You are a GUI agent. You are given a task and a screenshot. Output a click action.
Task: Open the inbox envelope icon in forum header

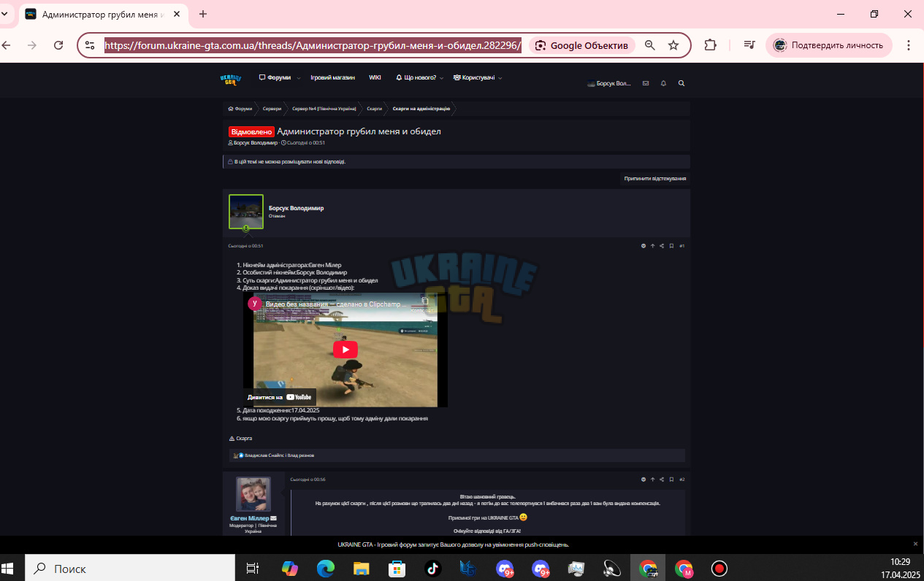click(x=646, y=83)
